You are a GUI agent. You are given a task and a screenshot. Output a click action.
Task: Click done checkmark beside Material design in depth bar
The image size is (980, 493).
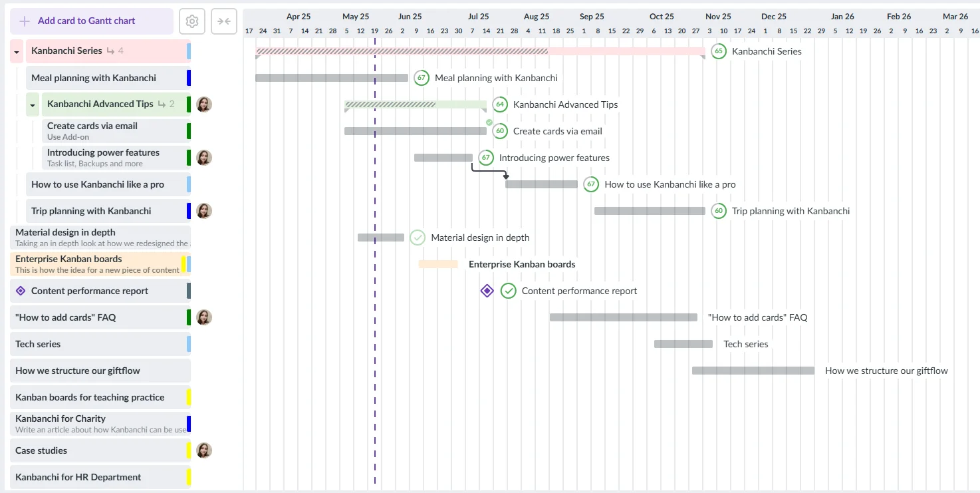tap(418, 238)
